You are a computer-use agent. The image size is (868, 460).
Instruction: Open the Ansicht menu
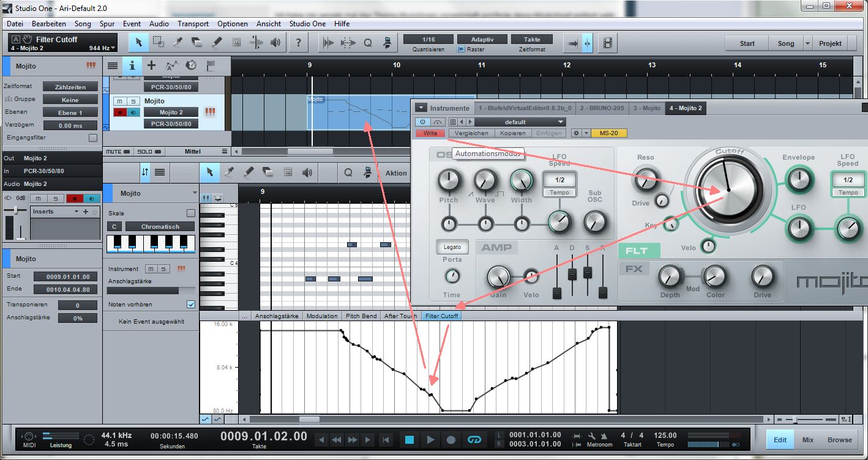coord(269,24)
